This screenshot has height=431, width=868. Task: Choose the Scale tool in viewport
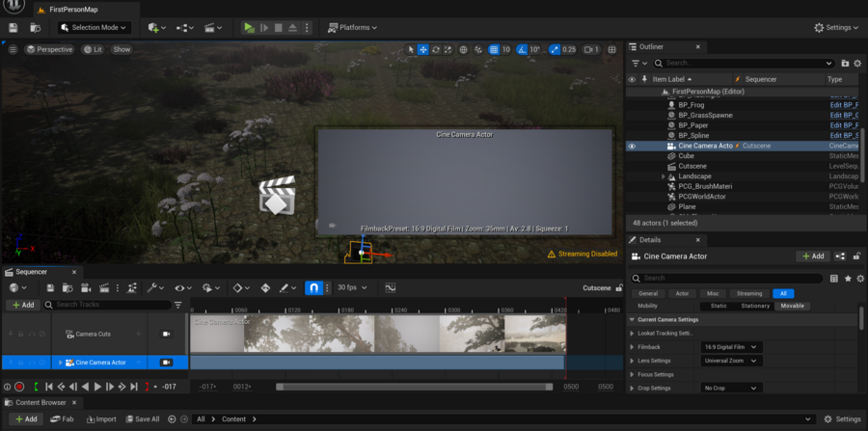[448, 50]
